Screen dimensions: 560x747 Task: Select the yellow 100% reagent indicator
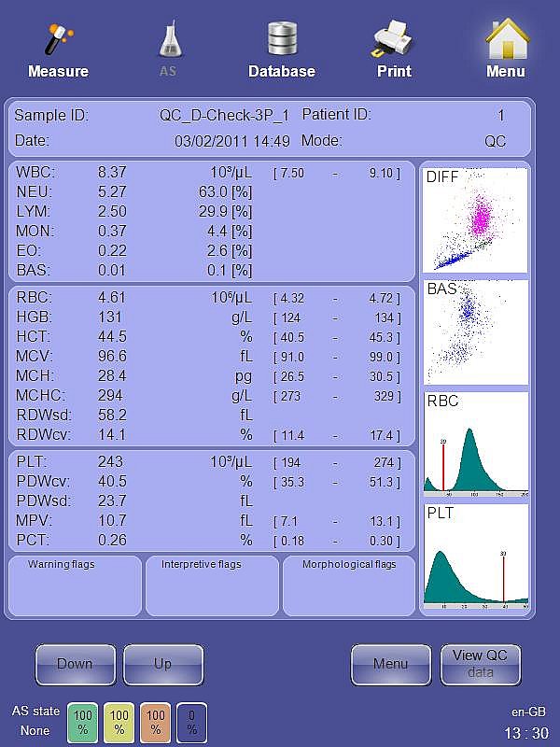(x=119, y=723)
